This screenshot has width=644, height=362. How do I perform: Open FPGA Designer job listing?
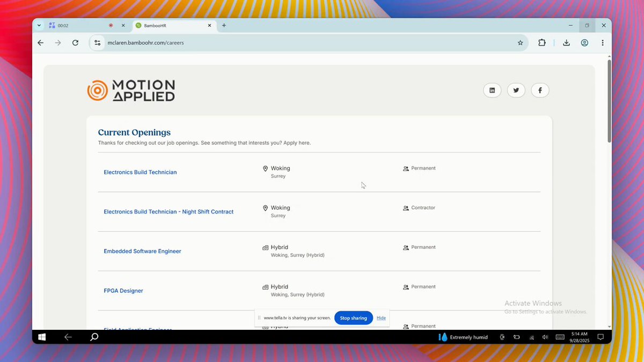pos(123,291)
